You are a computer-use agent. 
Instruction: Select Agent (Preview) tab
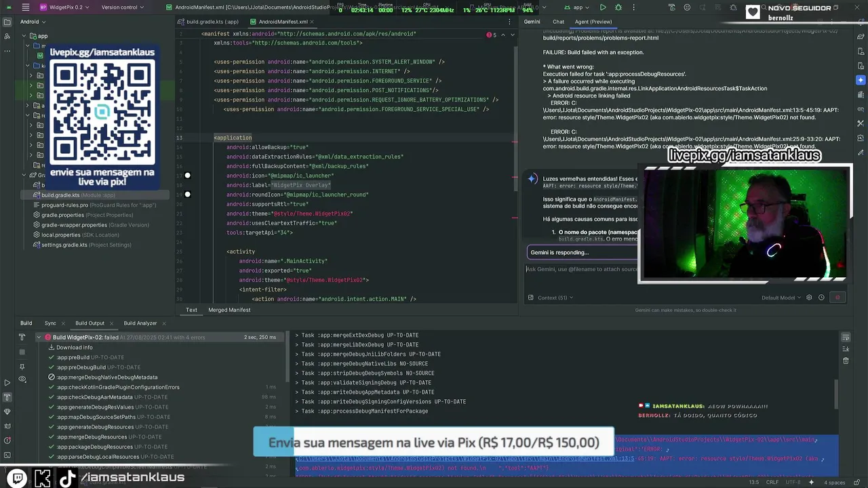pos(593,22)
